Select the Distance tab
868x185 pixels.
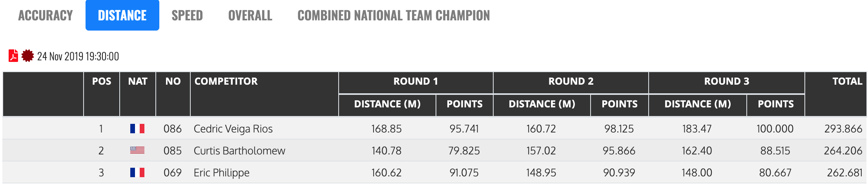(122, 15)
